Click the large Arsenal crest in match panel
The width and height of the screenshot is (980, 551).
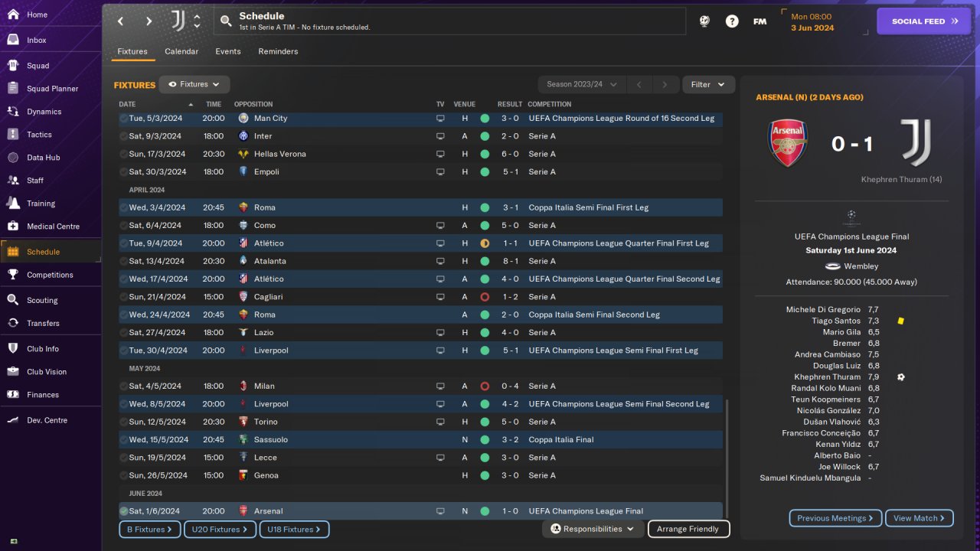click(788, 143)
